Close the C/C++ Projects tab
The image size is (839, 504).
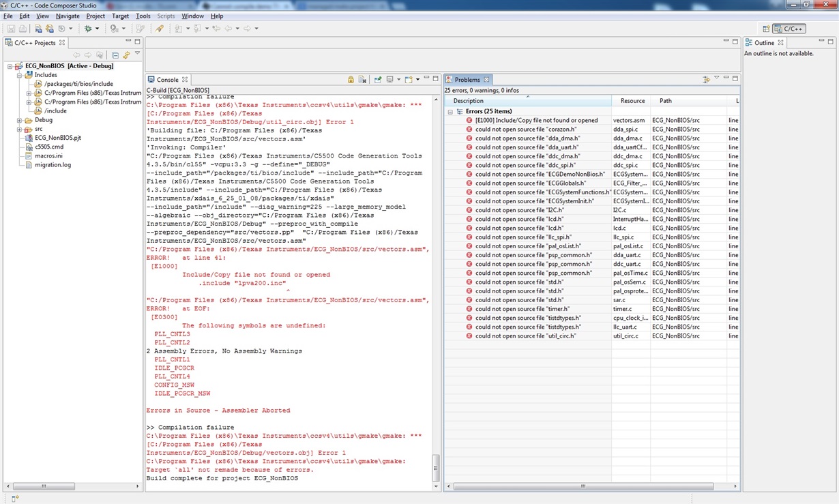click(62, 42)
